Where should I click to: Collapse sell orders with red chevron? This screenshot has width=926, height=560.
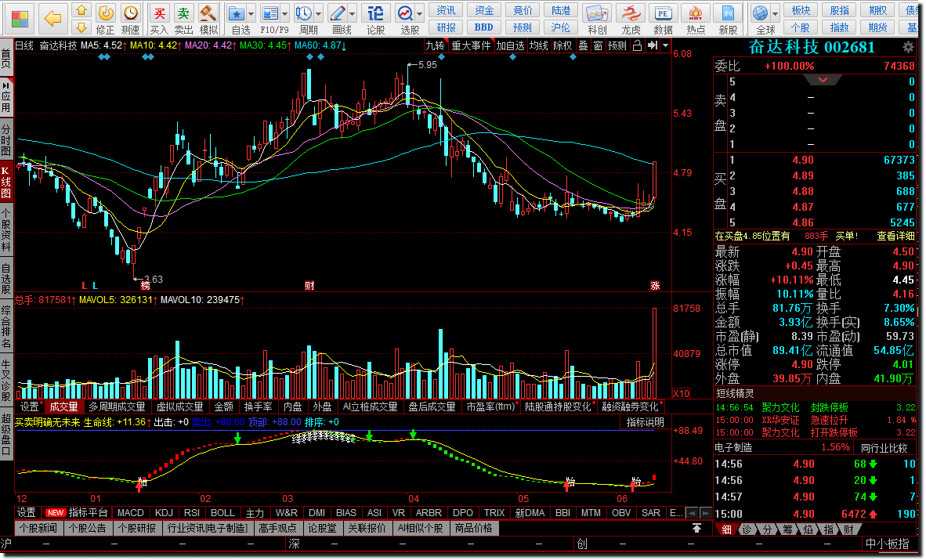[x=823, y=80]
